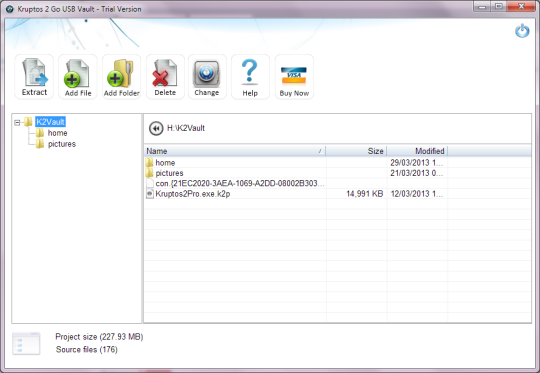Viewport: 540px width, 373px height.
Task: Click the Delete icon
Action: coord(165,76)
